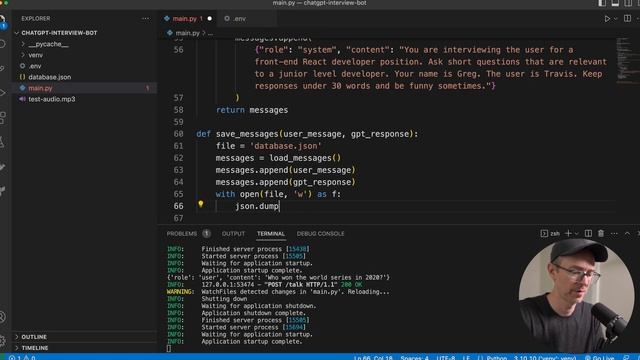This screenshot has width=640, height=360.
Task: Toggle bottom panel layout button
Action: coord(615,3)
